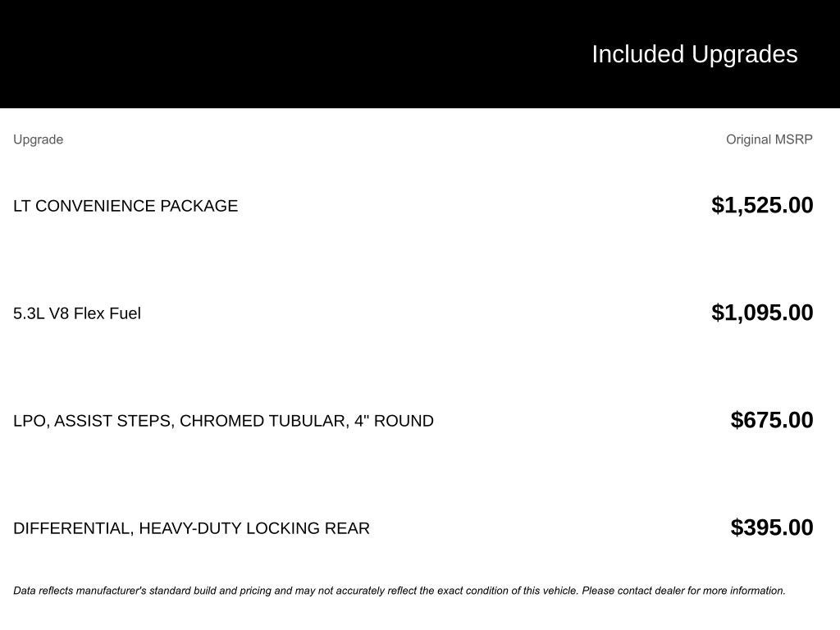
Task: Click the Included Upgrades heading
Action: click(x=694, y=54)
